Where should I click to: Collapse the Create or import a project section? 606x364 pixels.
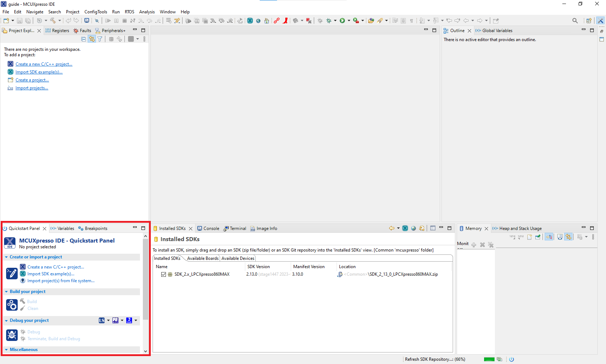coord(6,257)
